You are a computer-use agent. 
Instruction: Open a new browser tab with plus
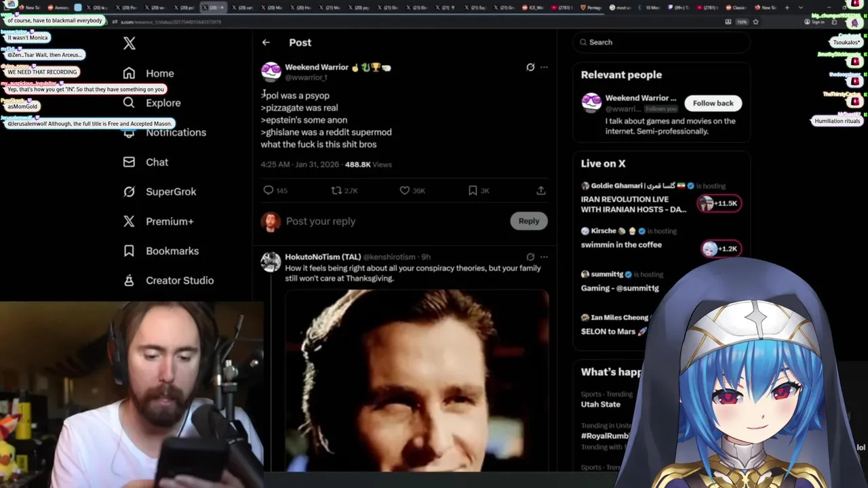pyautogui.click(x=787, y=7)
